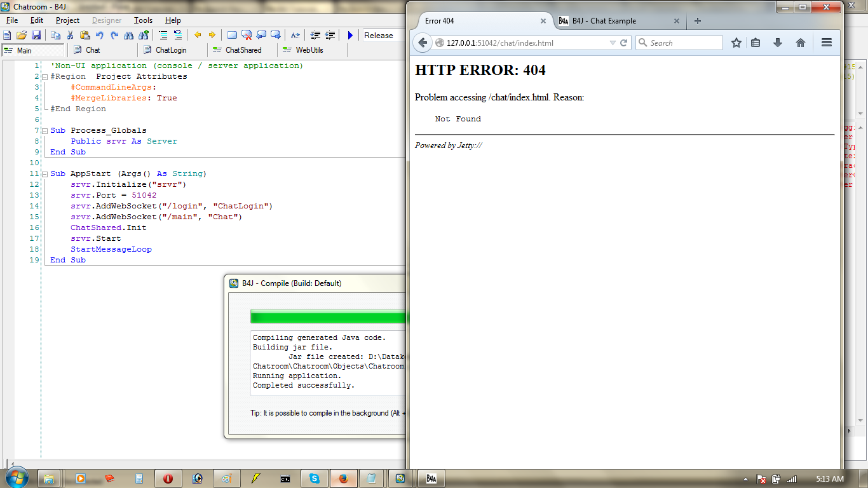
Task: Open the Firefox hamburger menu
Action: click(x=827, y=43)
